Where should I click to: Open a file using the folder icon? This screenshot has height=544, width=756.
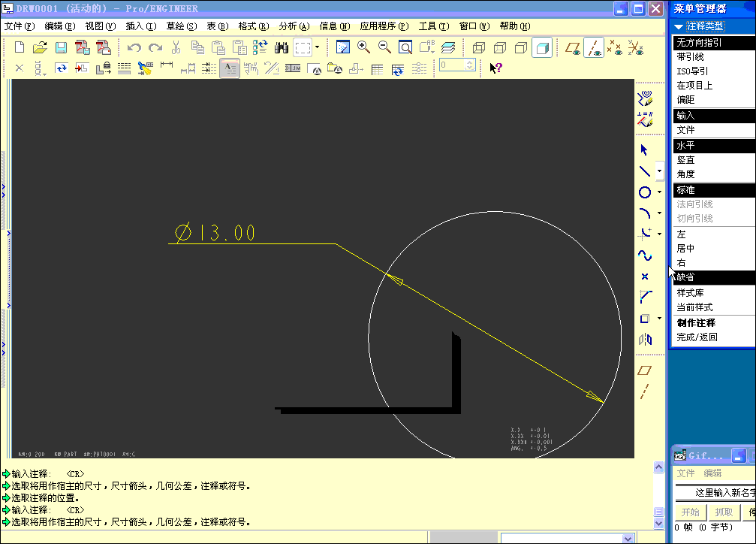pos(40,47)
